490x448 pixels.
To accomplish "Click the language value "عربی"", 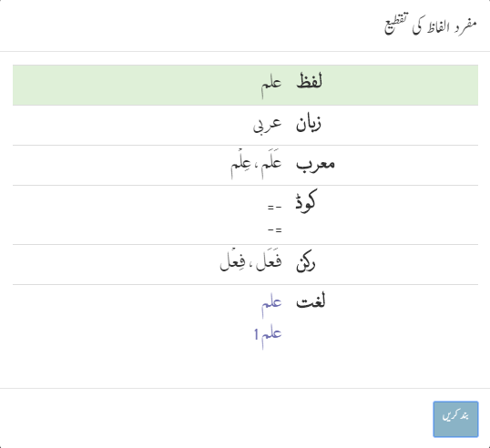I will [x=268, y=125].
